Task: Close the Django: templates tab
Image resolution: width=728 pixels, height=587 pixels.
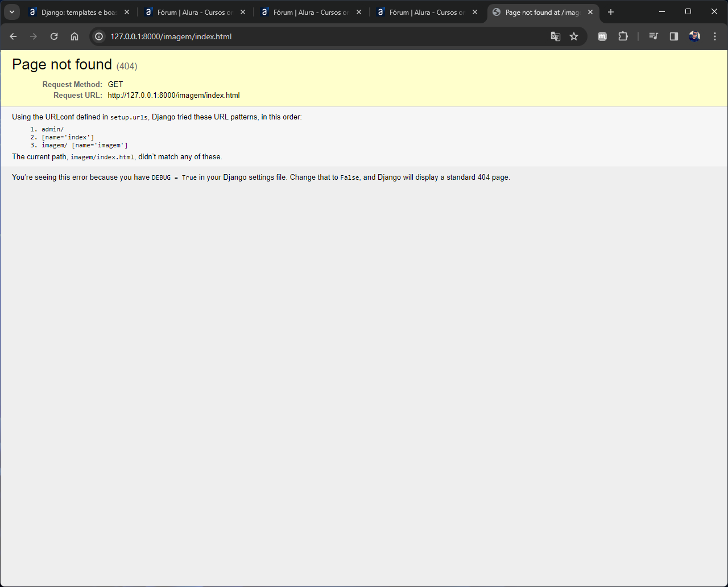Action: tap(126, 12)
